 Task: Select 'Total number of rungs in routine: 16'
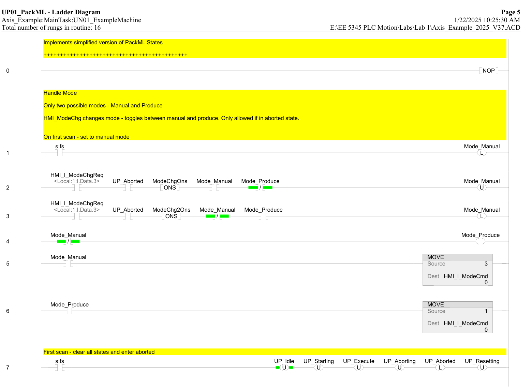pyautogui.click(x=51, y=28)
